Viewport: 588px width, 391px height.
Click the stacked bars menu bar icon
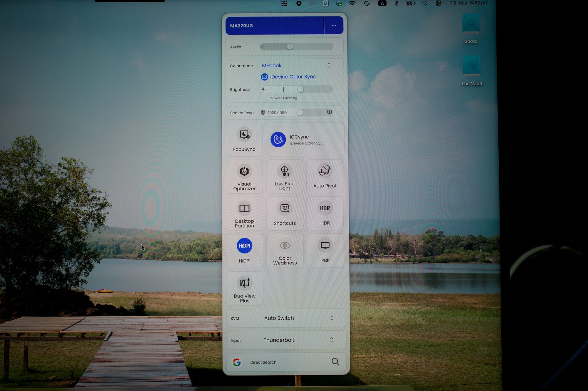284,4
